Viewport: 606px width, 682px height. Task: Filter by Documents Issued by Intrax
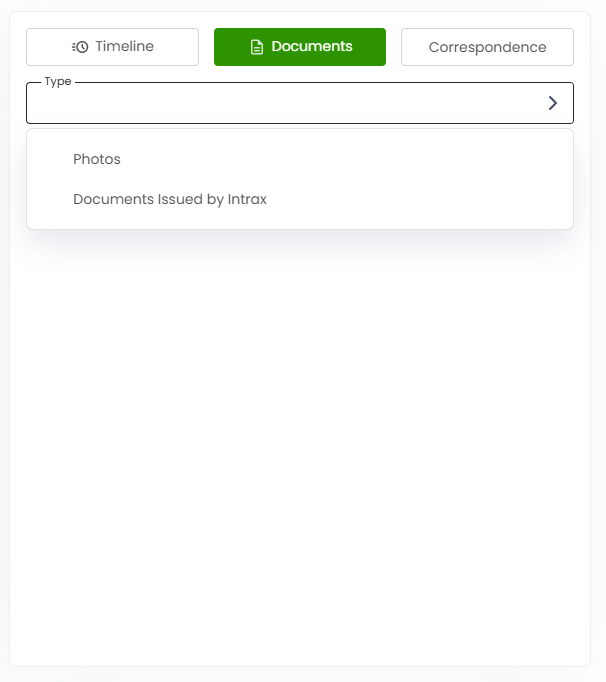pyautogui.click(x=170, y=199)
